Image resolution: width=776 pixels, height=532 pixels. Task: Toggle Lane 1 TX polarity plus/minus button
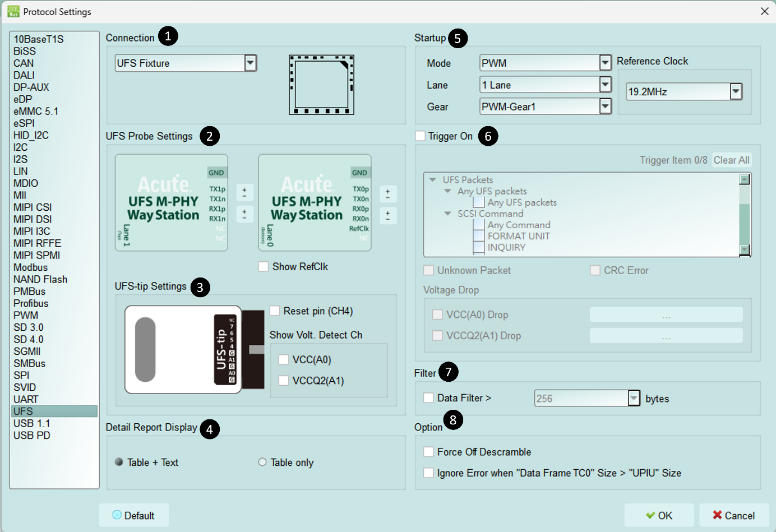(x=244, y=192)
